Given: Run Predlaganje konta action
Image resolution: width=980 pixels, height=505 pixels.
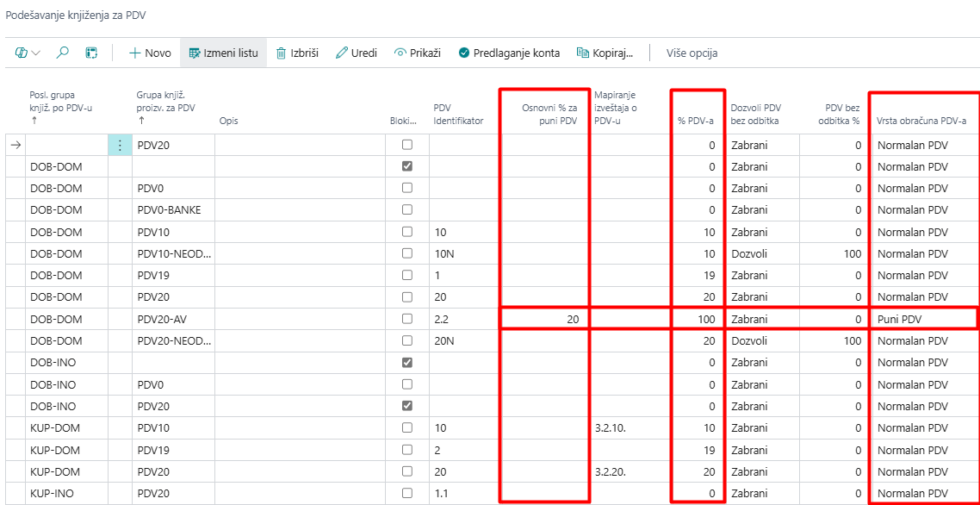Looking at the screenshot, I should tap(509, 53).
